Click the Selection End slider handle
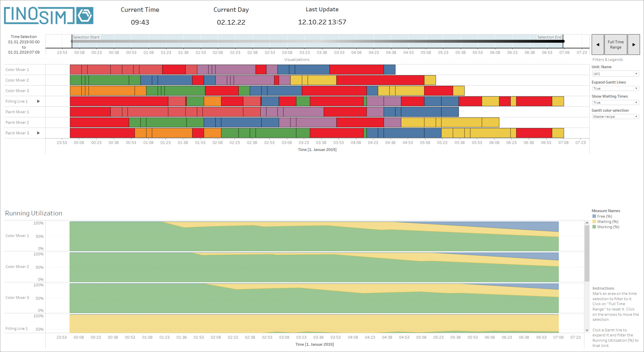The width and height of the screenshot is (644, 352). point(563,41)
